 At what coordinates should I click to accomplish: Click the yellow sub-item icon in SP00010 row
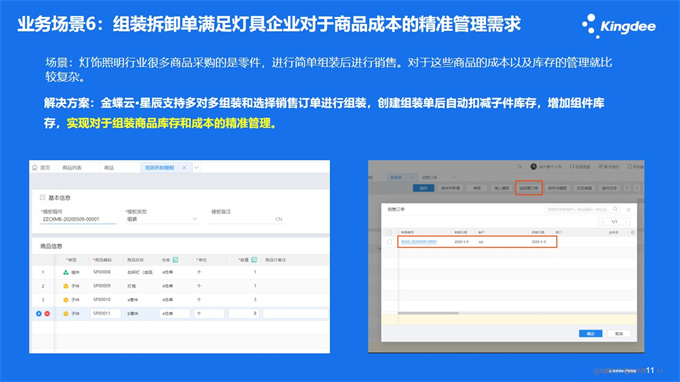pyautogui.click(x=65, y=300)
